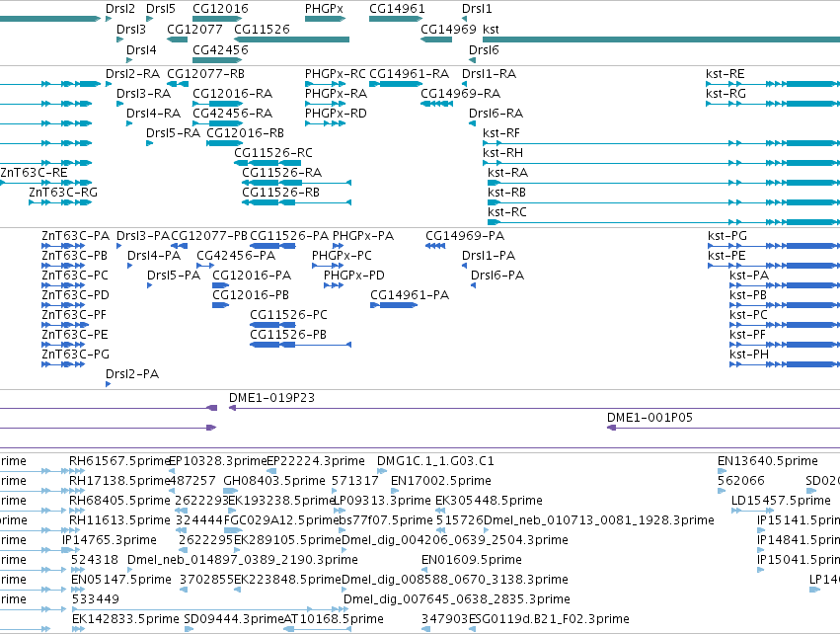Click the CG14969-RA transcript label
The width and height of the screenshot is (840, 634).
[x=461, y=93]
